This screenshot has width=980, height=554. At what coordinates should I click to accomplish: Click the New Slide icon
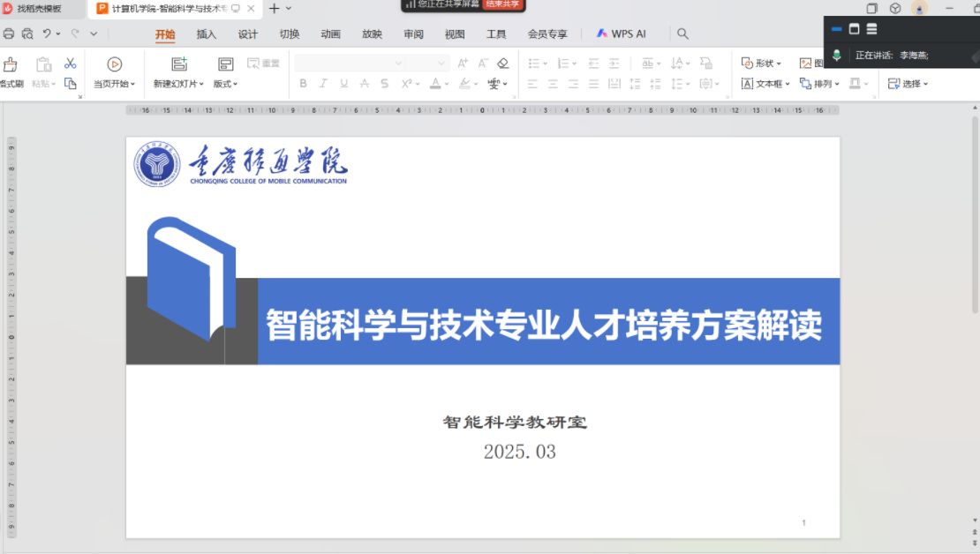(x=179, y=64)
